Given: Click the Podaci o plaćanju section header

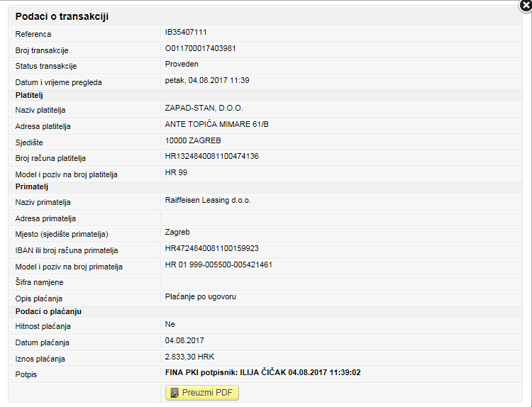Looking at the screenshot, I should pos(48,312).
